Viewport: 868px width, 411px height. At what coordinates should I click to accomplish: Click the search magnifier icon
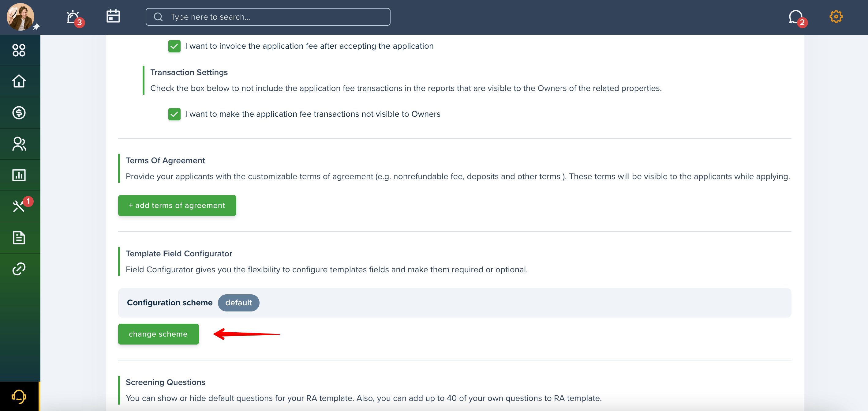click(x=158, y=17)
